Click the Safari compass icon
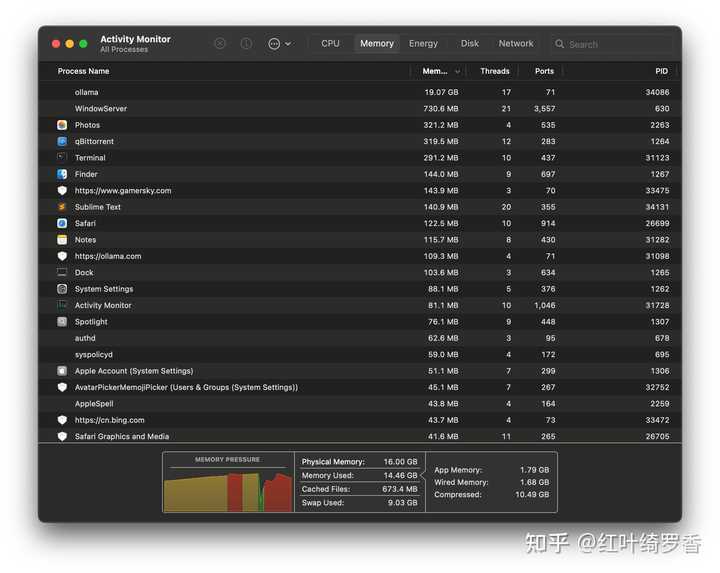Screen dimensions: 720x573 pos(62,223)
